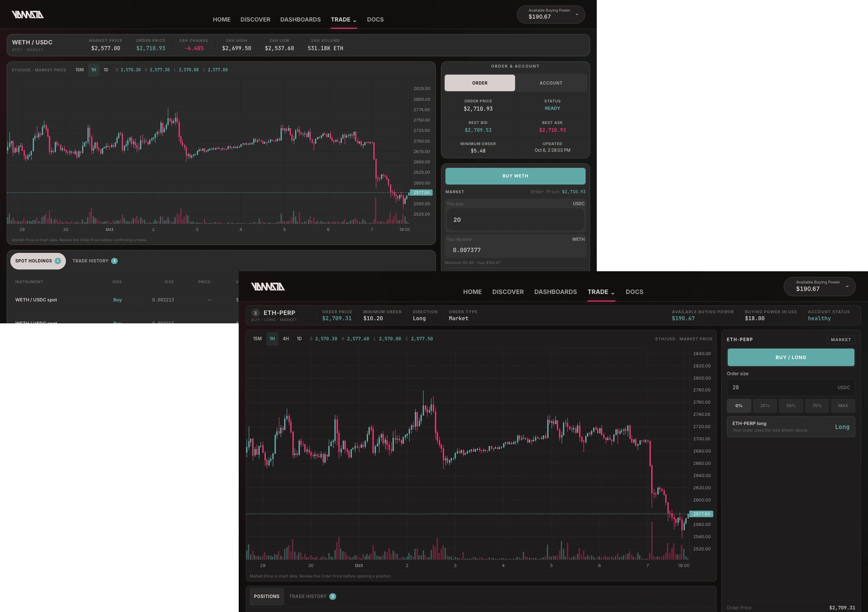Screen dimensions: 868x612
Task: Open DASHBOARDS in the ETH-PERP window nav
Action: tap(556, 292)
